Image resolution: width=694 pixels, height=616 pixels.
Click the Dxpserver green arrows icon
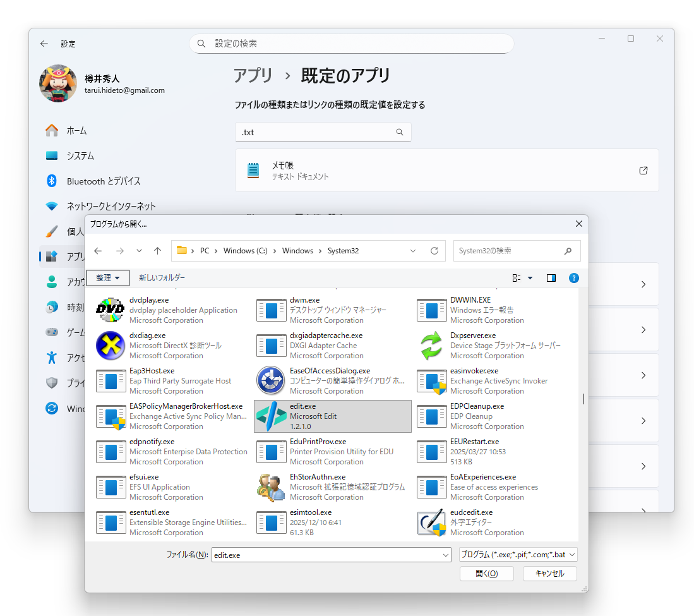432,346
